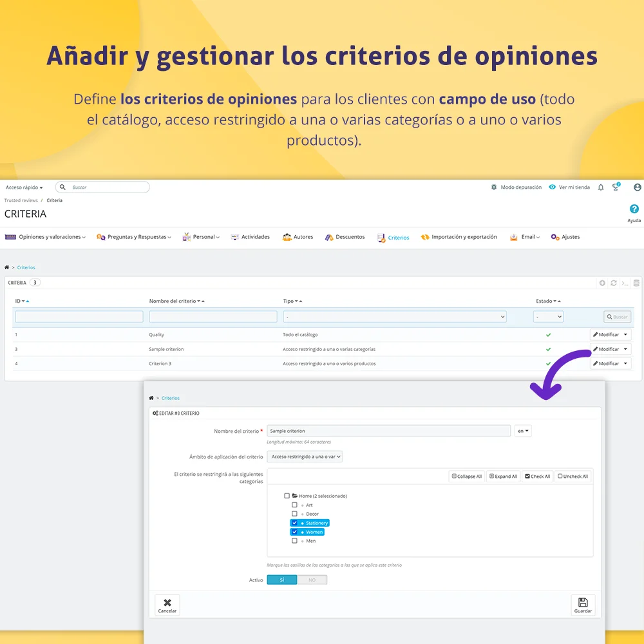
Task: Click the Guardar save disk icon
Action: pos(583,602)
